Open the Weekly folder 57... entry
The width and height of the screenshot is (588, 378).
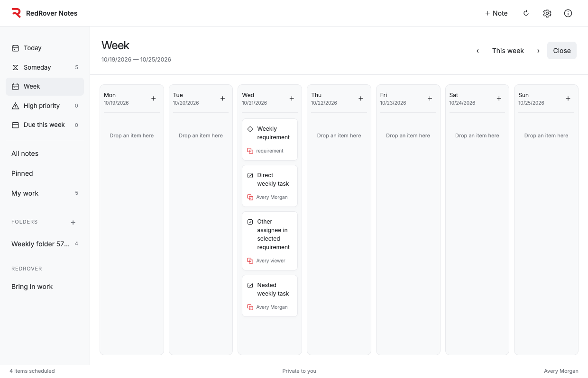(x=45, y=244)
